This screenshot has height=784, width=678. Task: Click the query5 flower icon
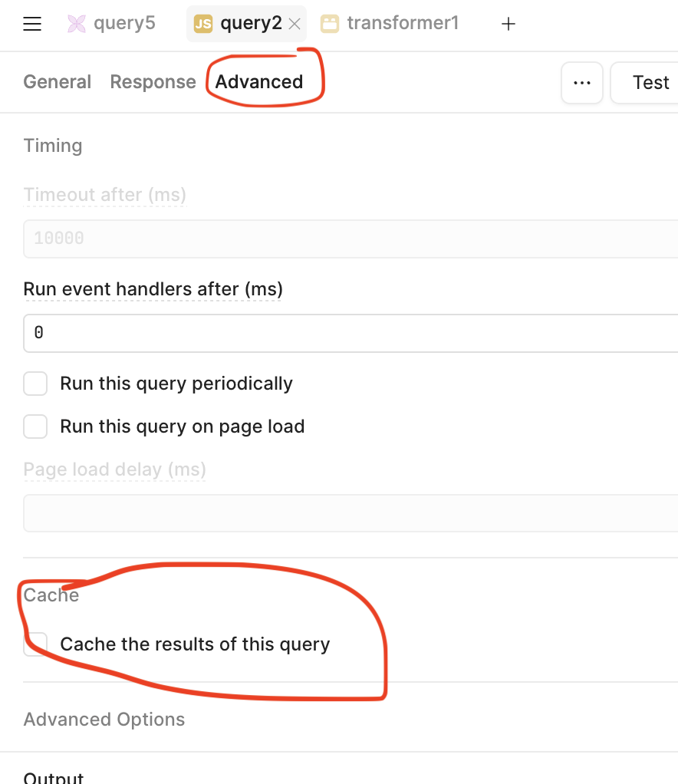tap(77, 24)
